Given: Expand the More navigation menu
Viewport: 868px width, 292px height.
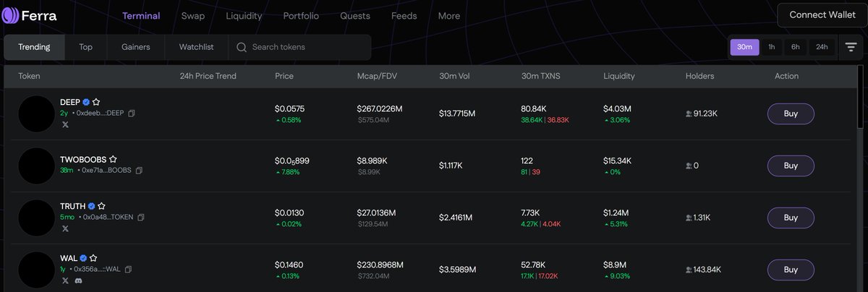Looking at the screenshot, I should click(448, 16).
